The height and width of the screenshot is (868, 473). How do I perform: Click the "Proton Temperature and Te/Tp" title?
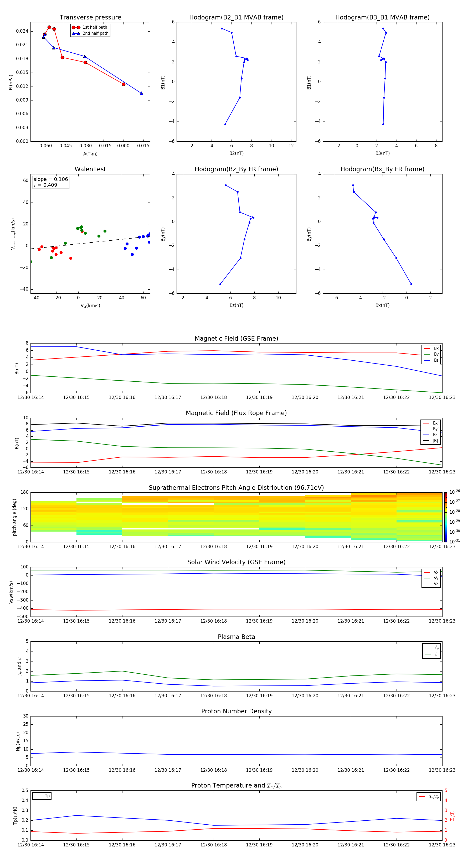coord(236,786)
